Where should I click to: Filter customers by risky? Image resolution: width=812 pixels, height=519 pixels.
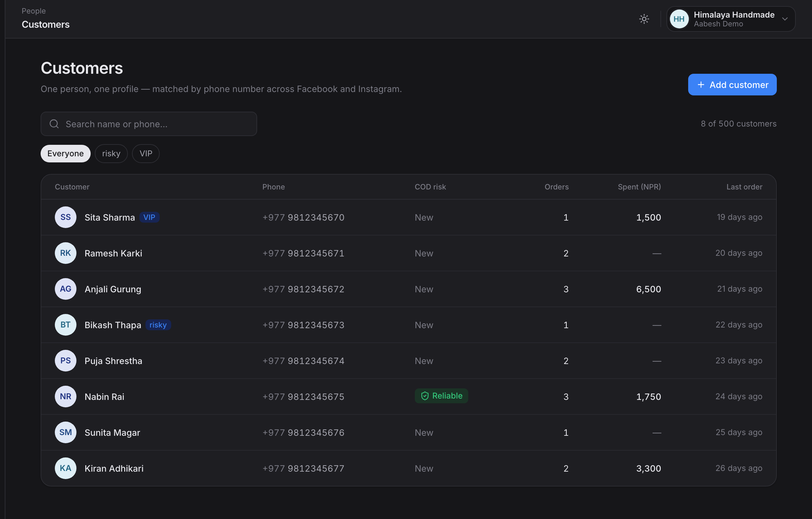pos(111,154)
